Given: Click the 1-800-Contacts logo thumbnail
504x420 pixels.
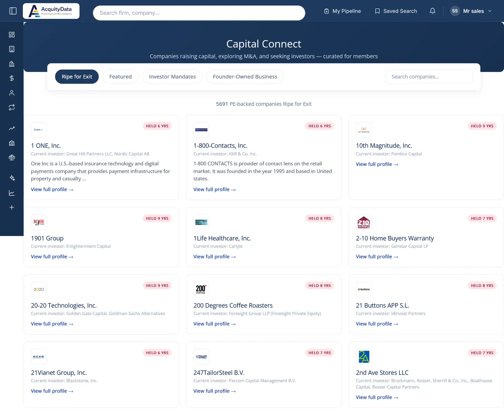Looking at the screenshot, I should pos(201,130).
